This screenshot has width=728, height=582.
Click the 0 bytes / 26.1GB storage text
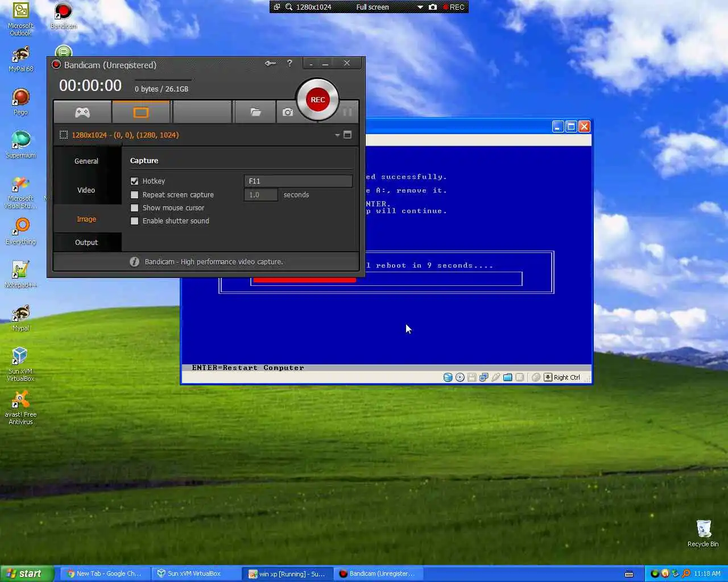pyautogui.click(x=162, y=89)
